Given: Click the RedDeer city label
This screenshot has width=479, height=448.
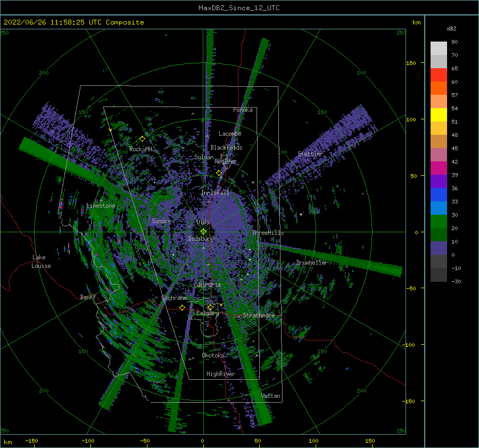Looking at the screenshot, I should (226, 161).
